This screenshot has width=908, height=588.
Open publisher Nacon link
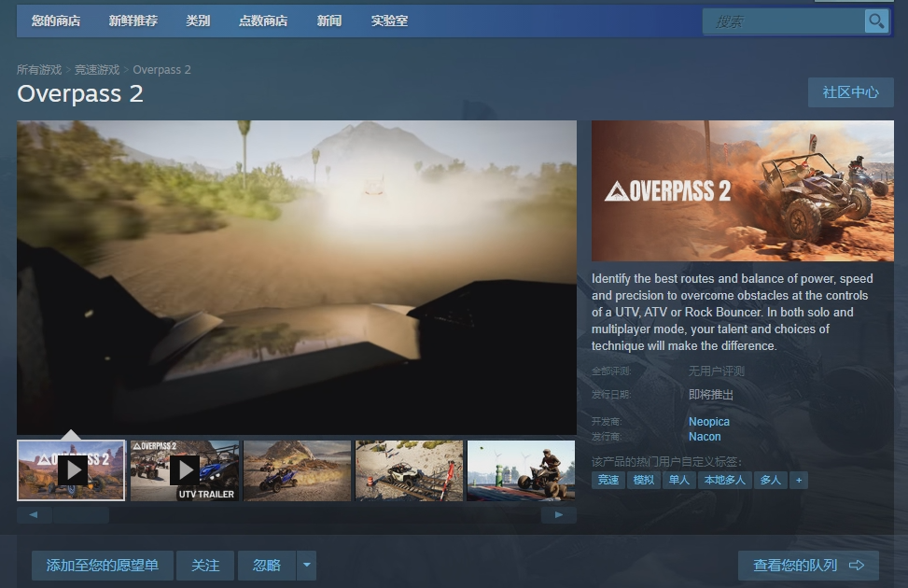click(x=705, y=437)
